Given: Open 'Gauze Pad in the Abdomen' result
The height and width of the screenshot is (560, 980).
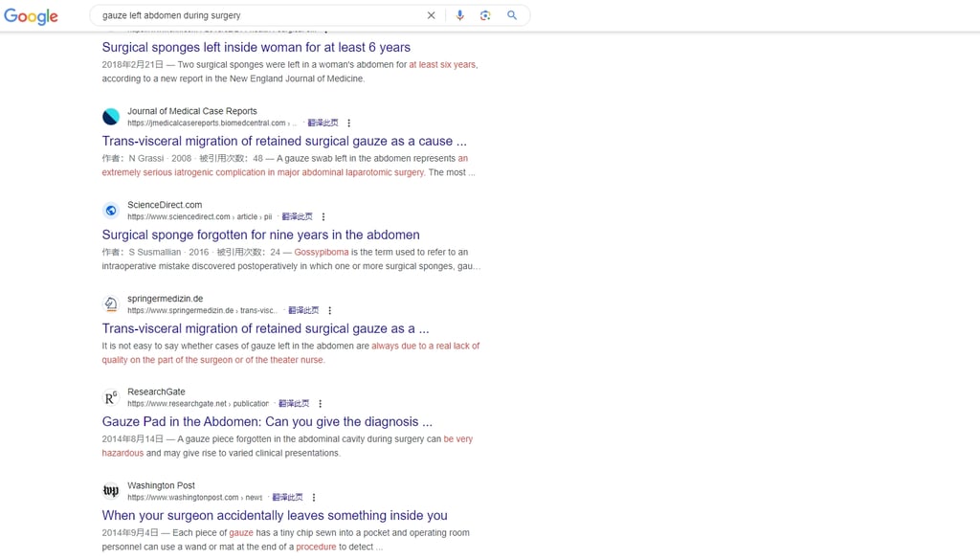Looking at the screenshot, I should click(x=267, y=422).
